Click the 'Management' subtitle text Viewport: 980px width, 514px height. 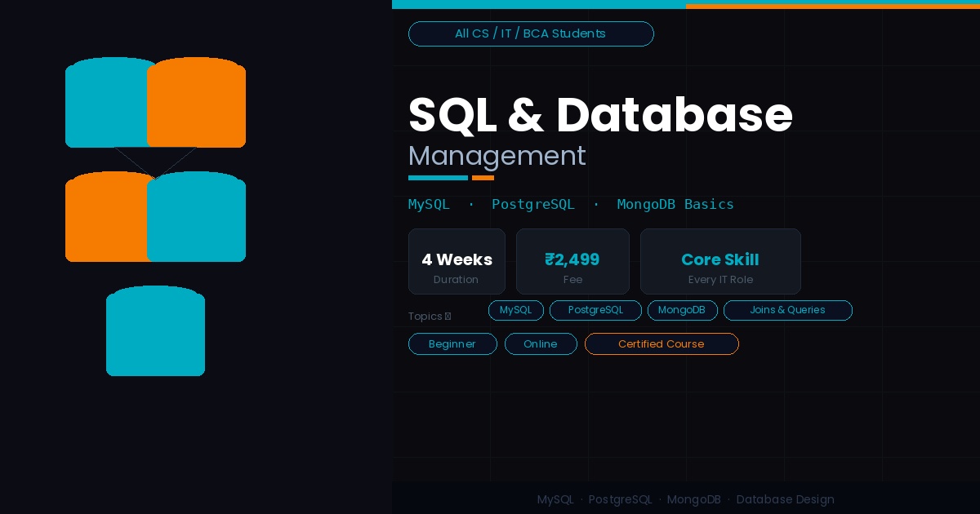(497, 156)
